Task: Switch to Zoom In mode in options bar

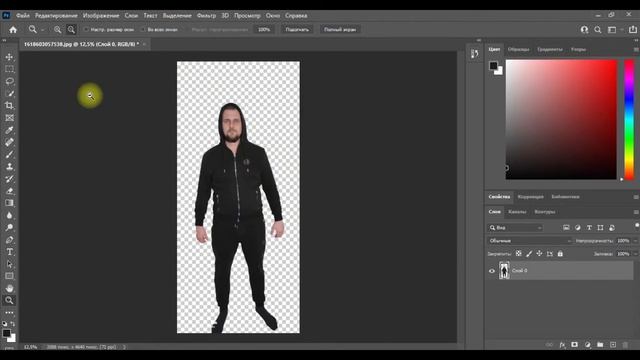Action: (58, 30)
